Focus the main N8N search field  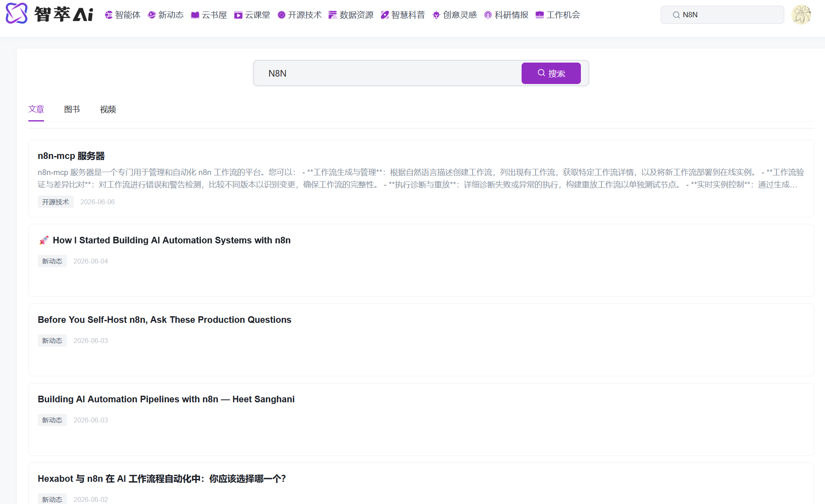[388, 73]
